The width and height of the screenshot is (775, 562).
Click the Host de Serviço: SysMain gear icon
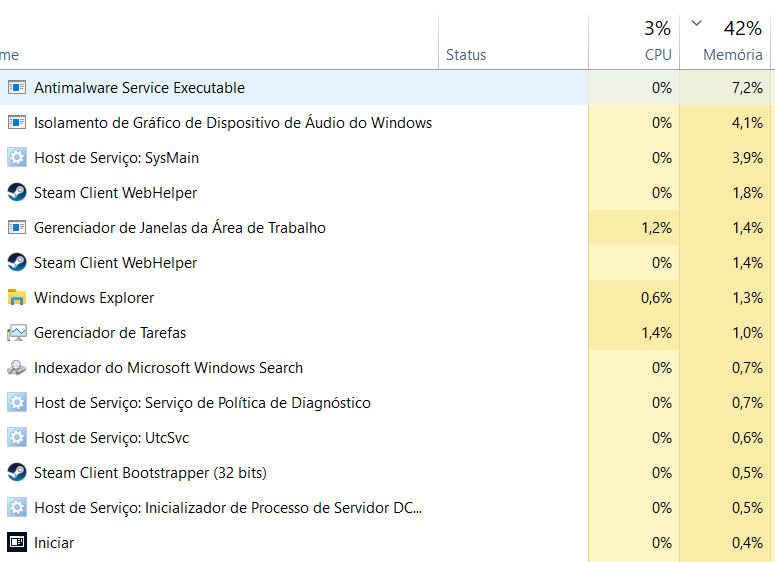[x=17, y=158]
